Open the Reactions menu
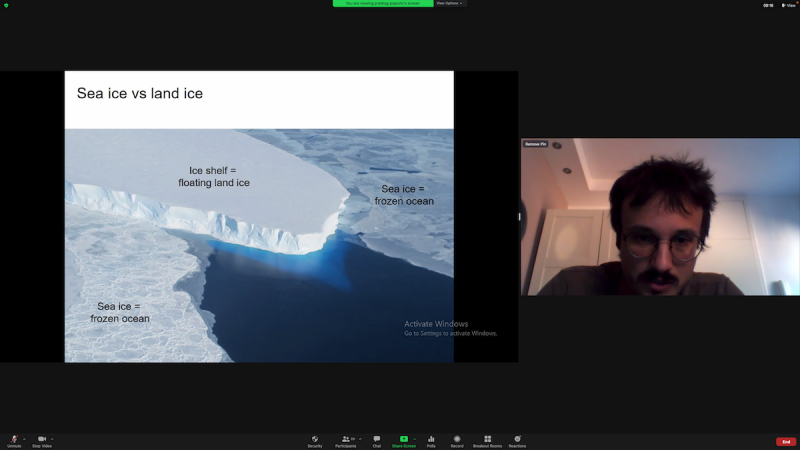This screenshot has width=800, height=450. (517, 440)
